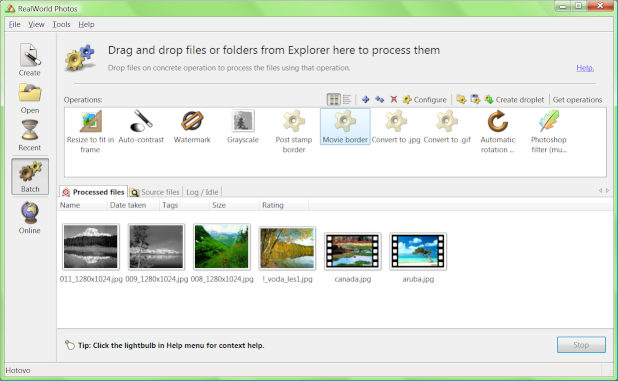Image resolution: width=618 pixels, height=381 pixels.
Task: Select the aruba.jpg thumbnail
Action: point(418,251)
